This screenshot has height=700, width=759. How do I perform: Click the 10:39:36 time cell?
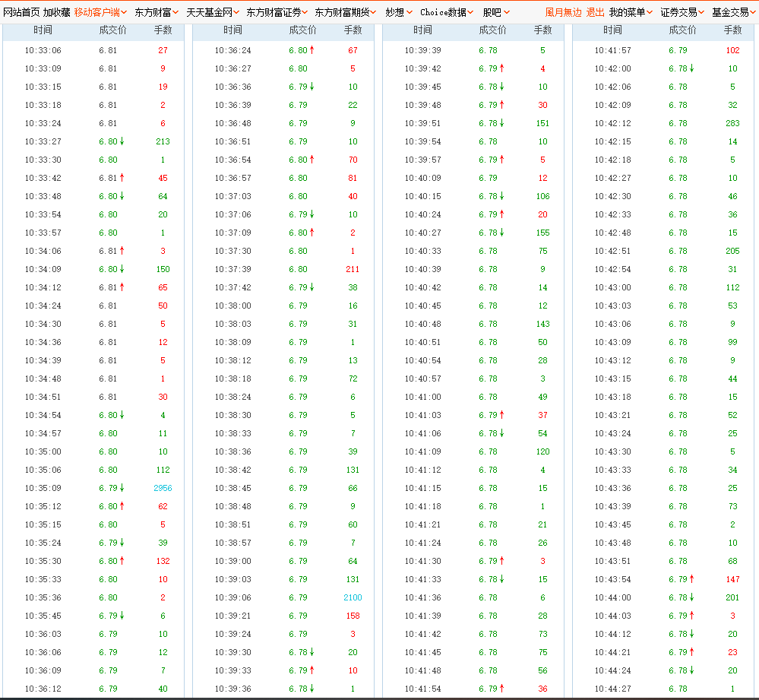[x=232, y=689]
